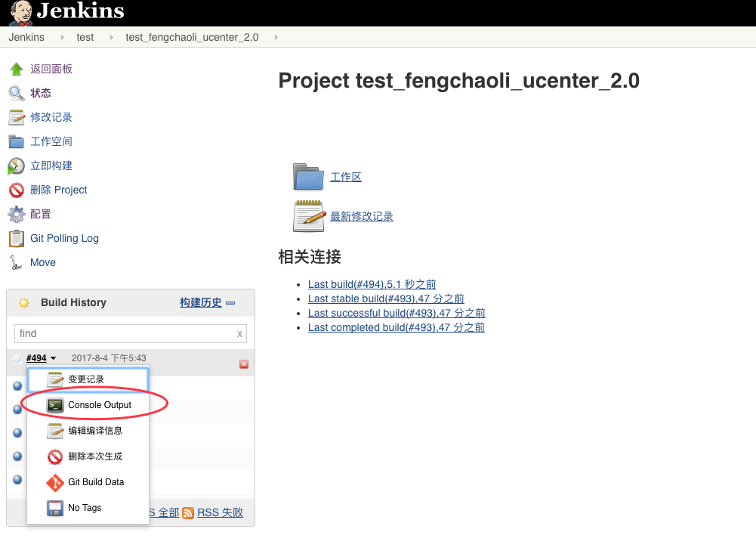
Task: Click the red prohibition icon beside 删除 Project
Action: tap(17, 190)
